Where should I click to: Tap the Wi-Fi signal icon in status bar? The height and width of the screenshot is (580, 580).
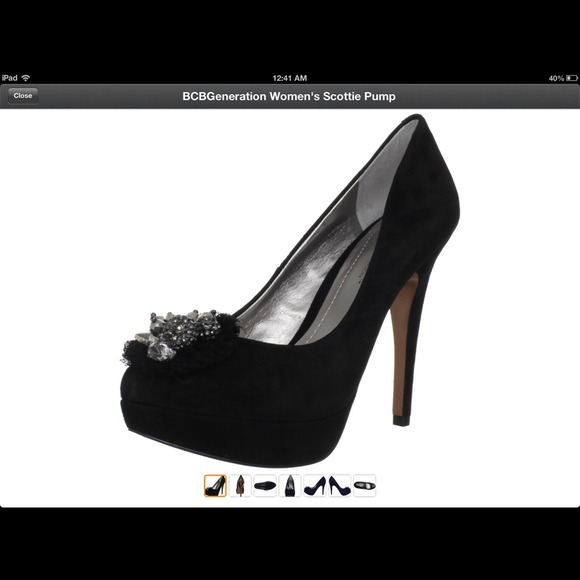click(x=26, y=78)
